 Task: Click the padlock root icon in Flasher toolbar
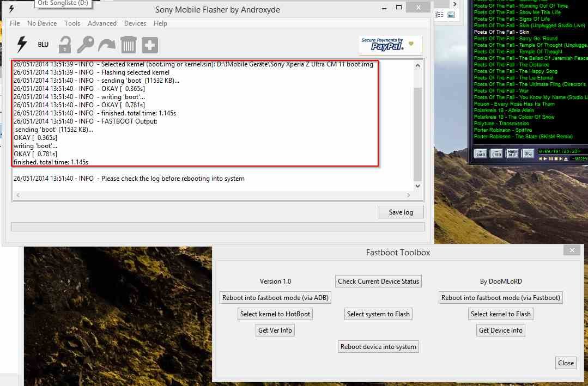65,45
